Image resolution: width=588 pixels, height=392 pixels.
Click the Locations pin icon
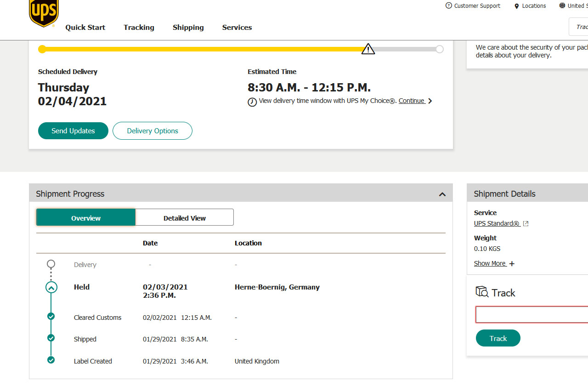pyautogui.click(x=517, y=6)
